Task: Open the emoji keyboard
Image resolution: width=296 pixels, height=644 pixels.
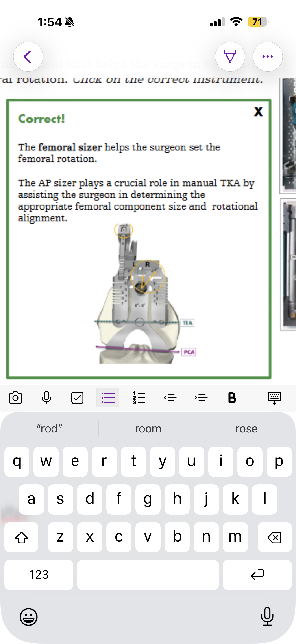Action: [x=28, y=617]
